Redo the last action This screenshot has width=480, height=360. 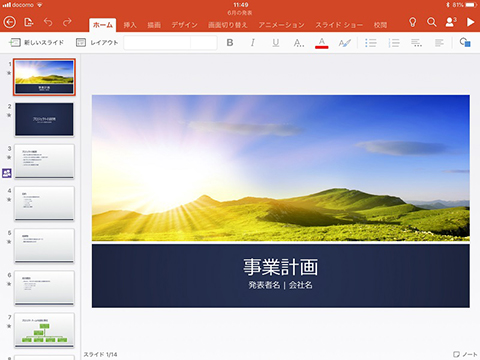click(x=67, y=22)
